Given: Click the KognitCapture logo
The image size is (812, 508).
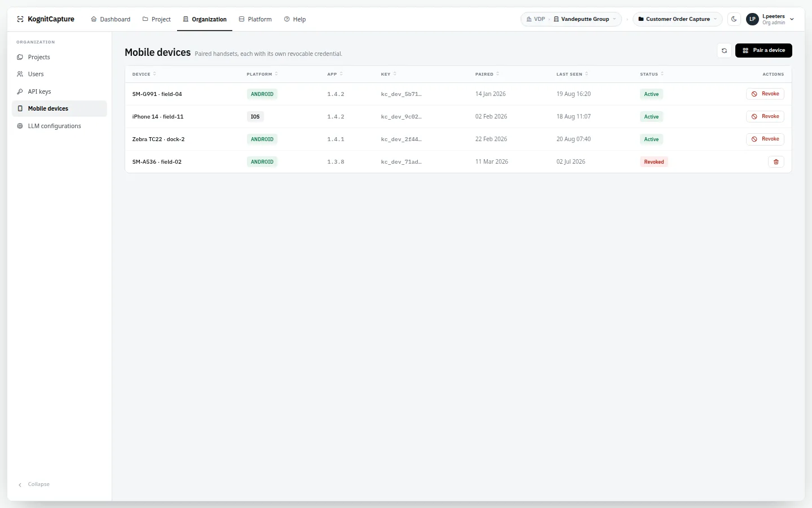Looking at the screenshot, I should 46,19.
